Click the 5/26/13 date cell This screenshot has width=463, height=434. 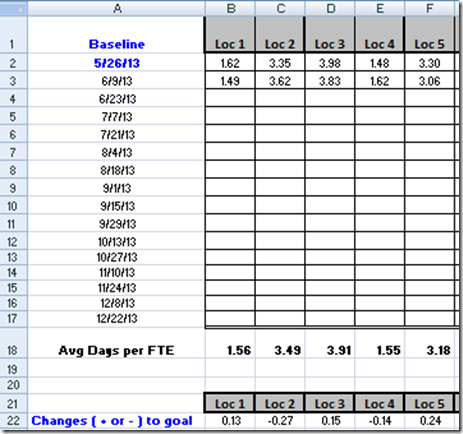coord(116,63)
